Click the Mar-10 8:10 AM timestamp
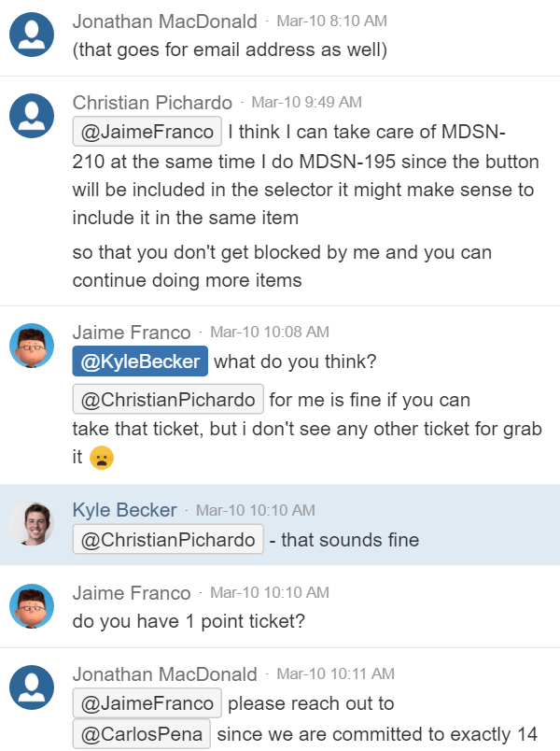The height and width of the screenshot is (751, 560). point(331,21)
